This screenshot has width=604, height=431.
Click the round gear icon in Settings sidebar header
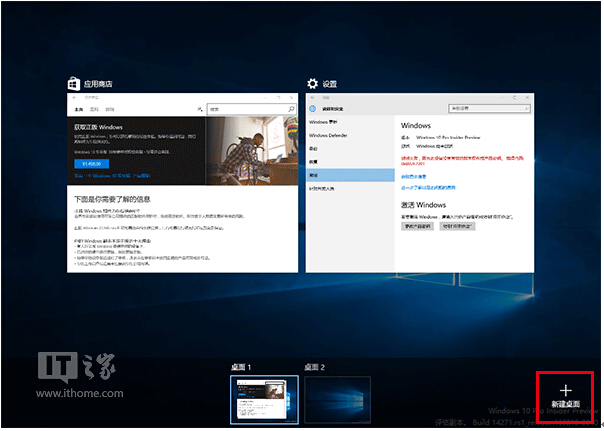pyautogui.click(x=312, y=108)
